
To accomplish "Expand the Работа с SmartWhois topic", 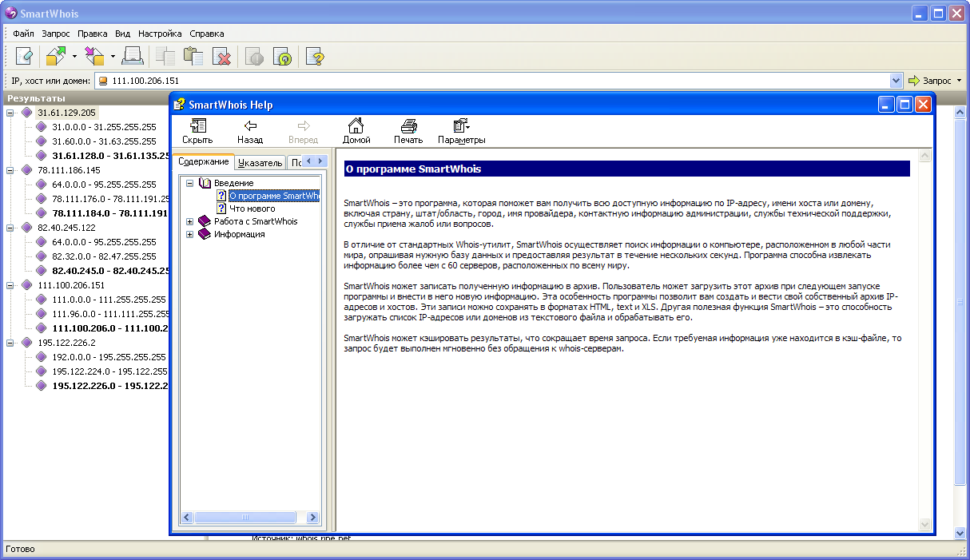I will pyautogui.click(x=190, y=221).
